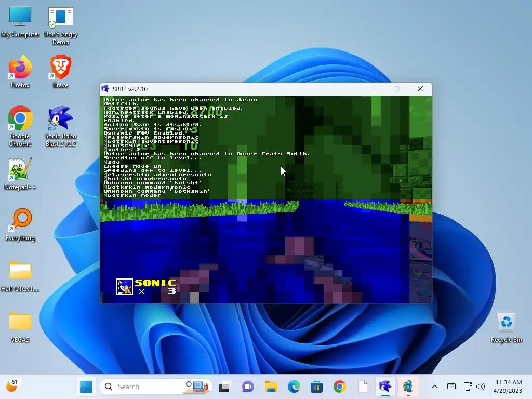This screenshot has width=532, height=399.
Task: Open Chrome from the taskbar
Action: [340, 387]
